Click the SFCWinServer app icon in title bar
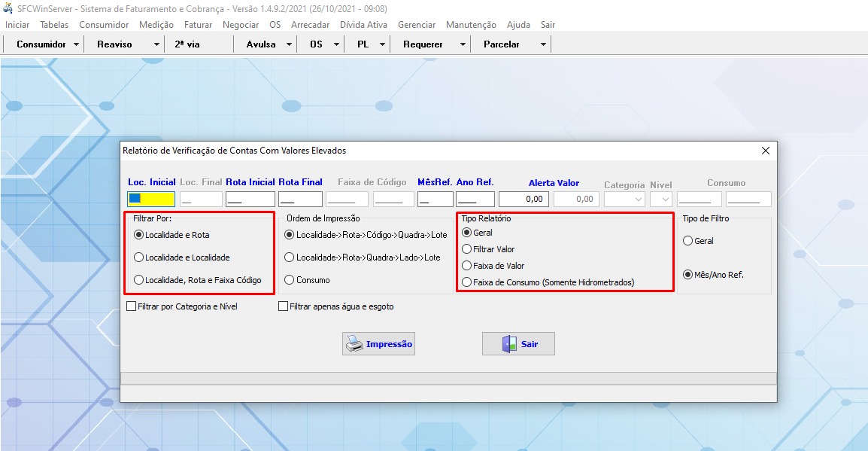The height and width of the screenshot is (451, 868). click(x=8, y=8)
